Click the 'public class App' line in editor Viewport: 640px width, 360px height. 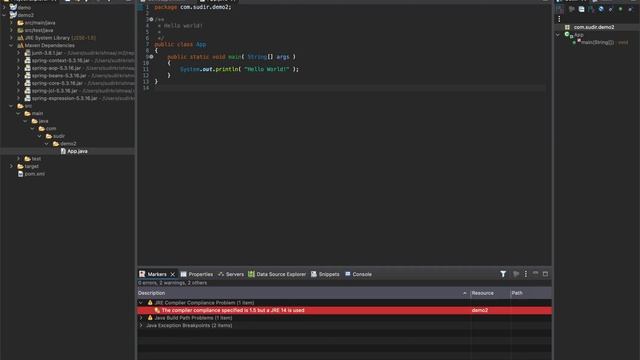pos(180,44)
